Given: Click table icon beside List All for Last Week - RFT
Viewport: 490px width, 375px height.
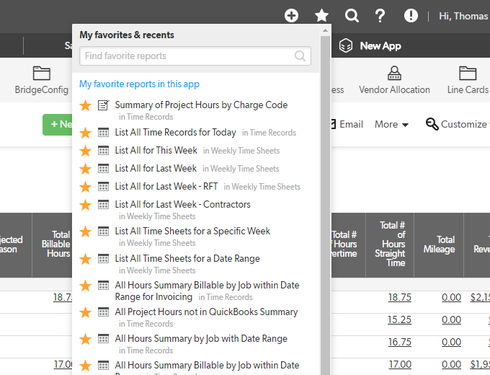Looking at the screenshot, I should [103, 187].
